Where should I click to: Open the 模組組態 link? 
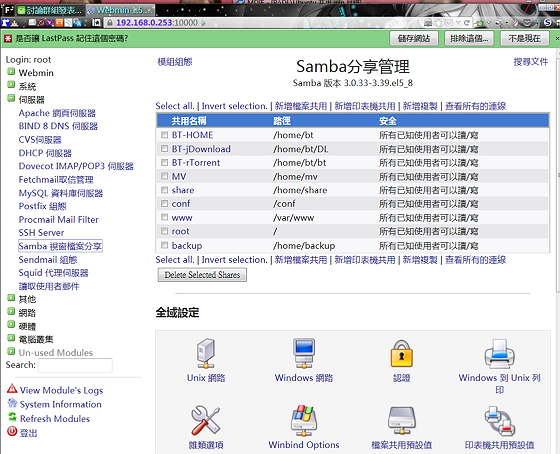(x=175, y=62)
